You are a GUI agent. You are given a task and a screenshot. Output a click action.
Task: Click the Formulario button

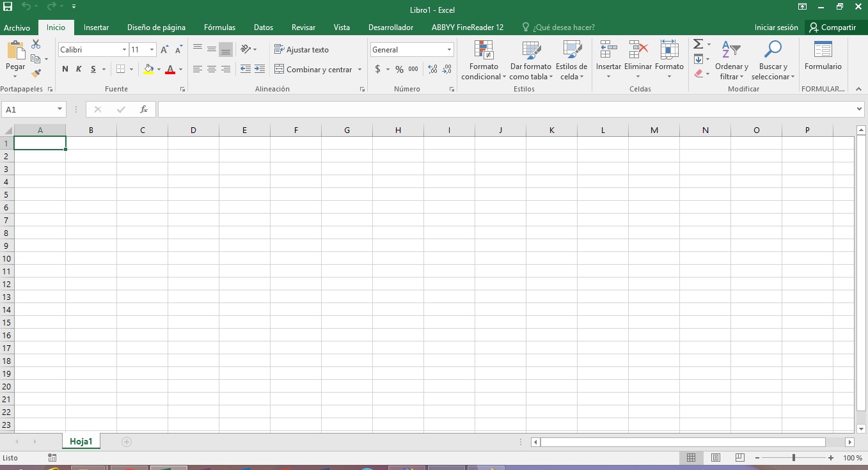pos(823,60)
